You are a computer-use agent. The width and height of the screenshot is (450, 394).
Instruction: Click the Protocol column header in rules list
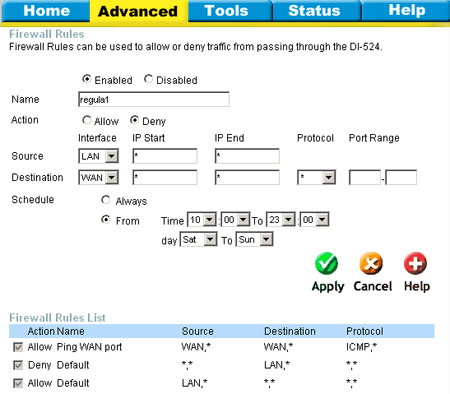365,331
